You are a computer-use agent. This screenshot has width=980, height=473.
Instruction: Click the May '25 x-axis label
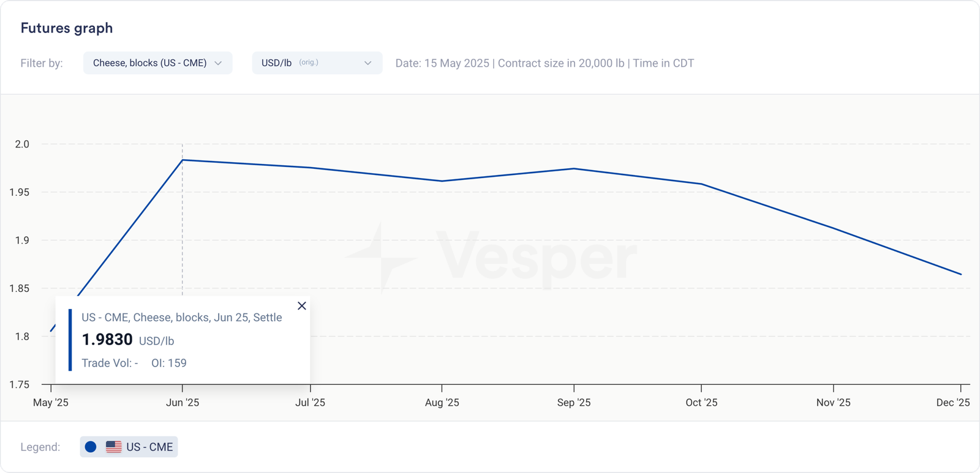(51, 403)
